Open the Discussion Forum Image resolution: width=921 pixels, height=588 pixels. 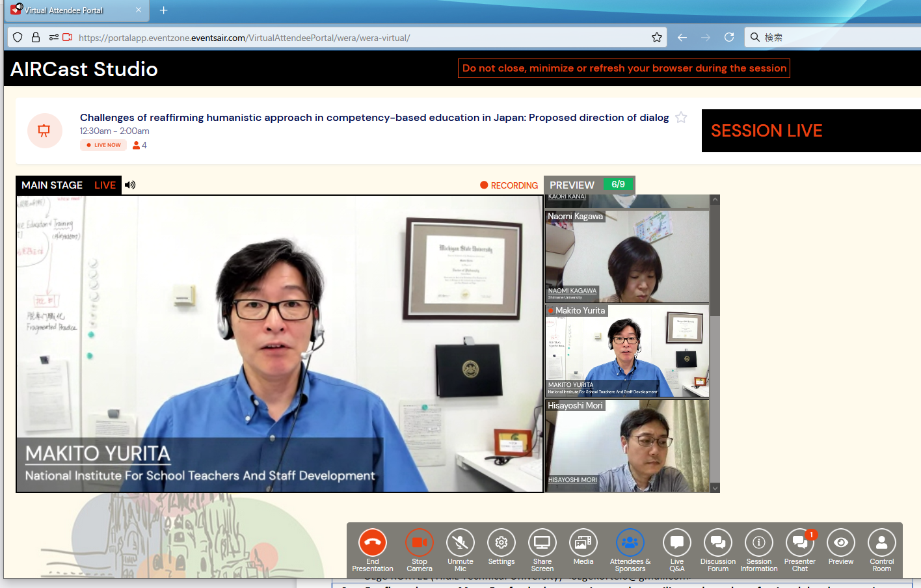point(718,542)
